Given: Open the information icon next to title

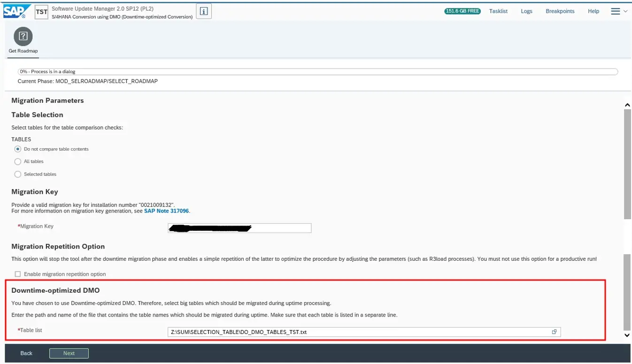Looking at the screenshot, I should 204,12.
